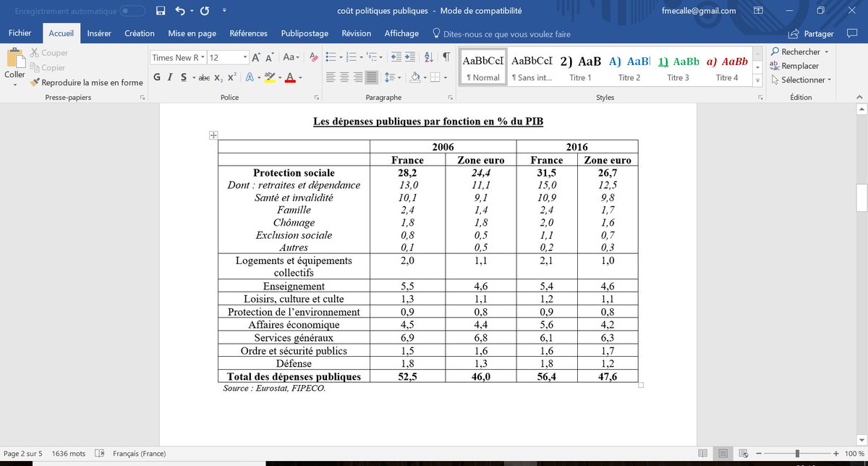Open font name dropdown Times New R
The height and width of the screenshot is (466, 868).
point(203,57)
